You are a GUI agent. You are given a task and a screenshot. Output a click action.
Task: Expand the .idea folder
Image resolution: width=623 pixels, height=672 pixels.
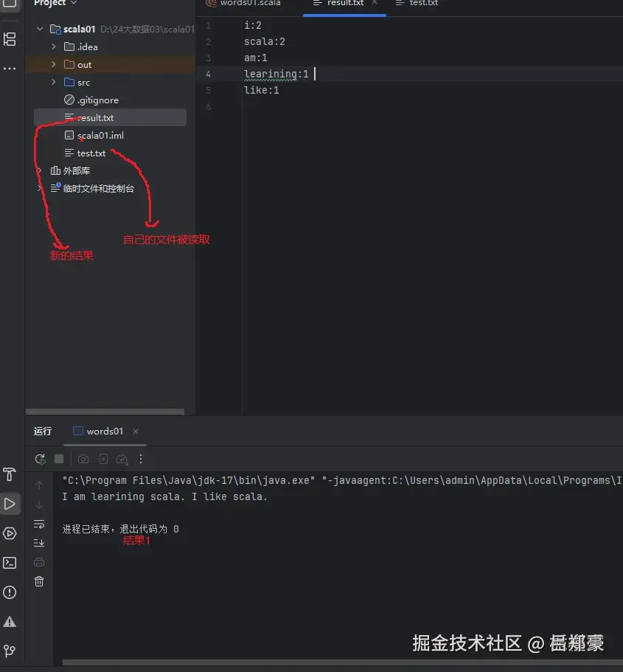pyautogui.click(x=54, y=46)
